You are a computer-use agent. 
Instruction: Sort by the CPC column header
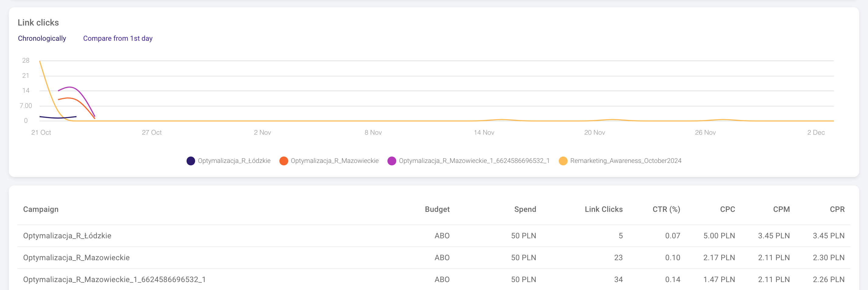coord(727,209)
